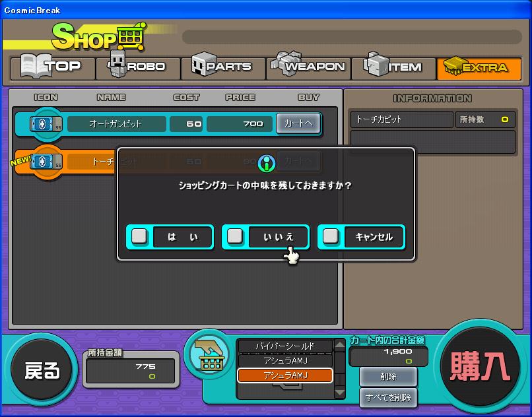Open the WEAPON tab
The image size is (532, 417).
[308, 69]
